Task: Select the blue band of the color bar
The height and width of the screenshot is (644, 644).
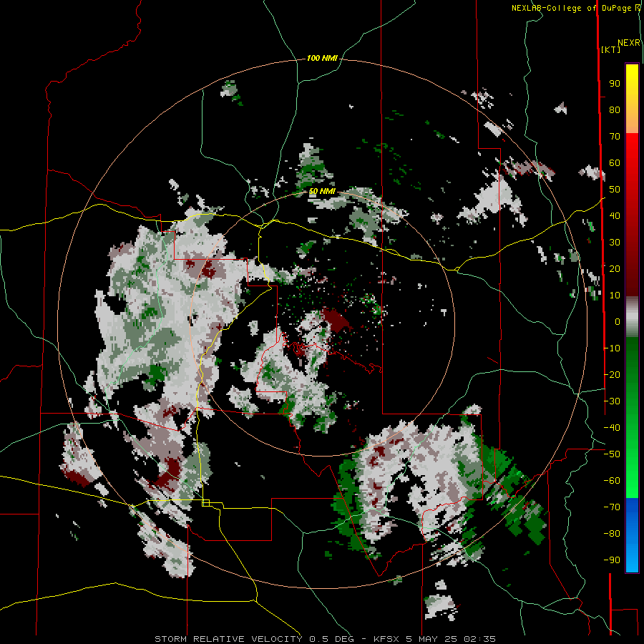Action: (x=632, y=534)
